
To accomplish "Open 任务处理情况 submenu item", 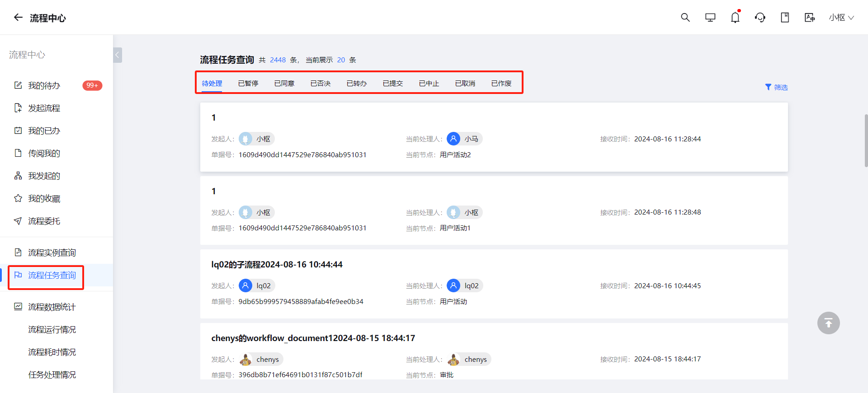I will pyautogui.click(x=52, y=374).
